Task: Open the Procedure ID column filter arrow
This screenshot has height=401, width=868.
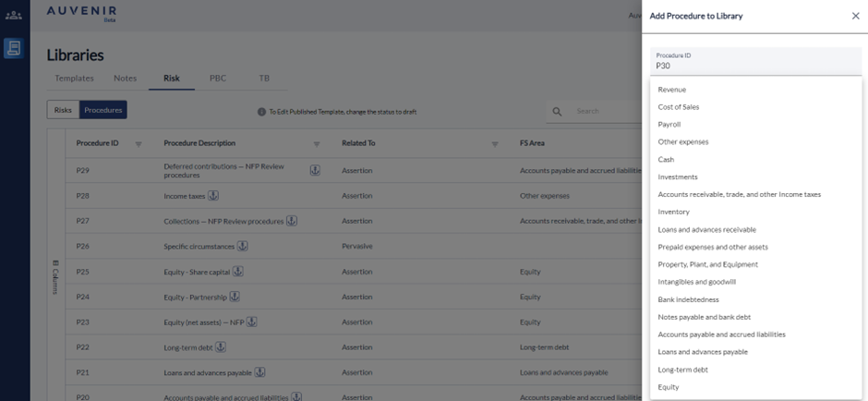Action: pos(139,144)
